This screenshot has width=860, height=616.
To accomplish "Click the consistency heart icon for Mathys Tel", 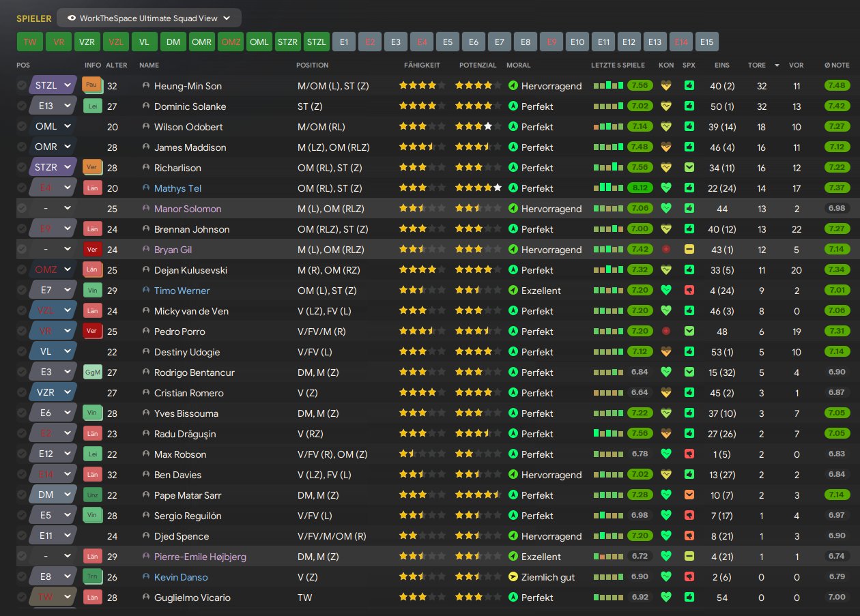I will click(x=666, y=188).
